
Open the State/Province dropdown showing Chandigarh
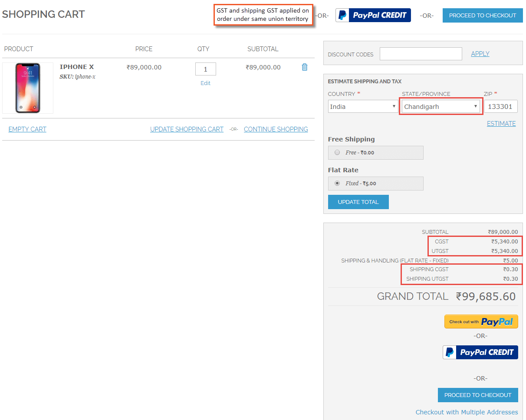(441, 106)
